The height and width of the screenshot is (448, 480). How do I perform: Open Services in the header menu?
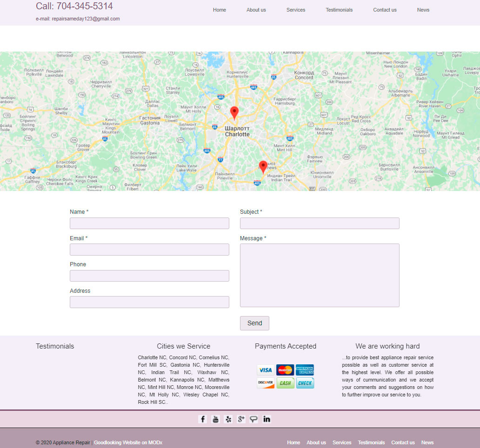(296, 10)
